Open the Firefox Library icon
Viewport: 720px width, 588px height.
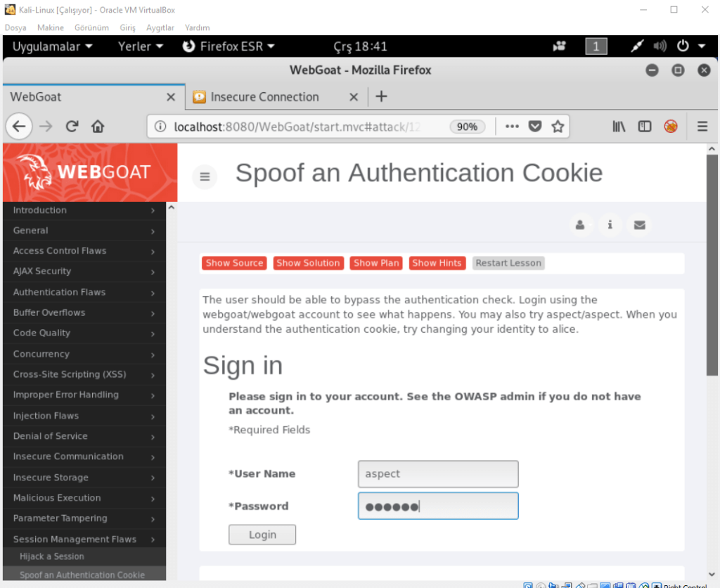click(619, 127)
